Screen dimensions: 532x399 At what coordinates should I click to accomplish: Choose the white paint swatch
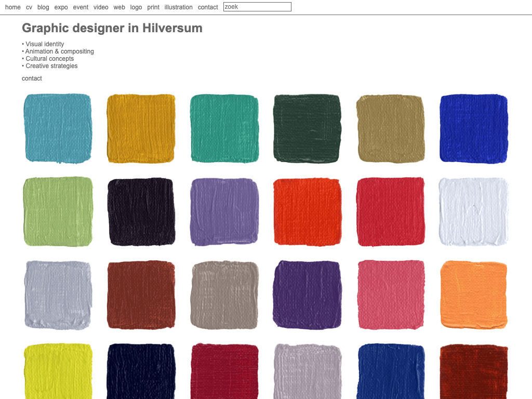(x=473, y=211)
